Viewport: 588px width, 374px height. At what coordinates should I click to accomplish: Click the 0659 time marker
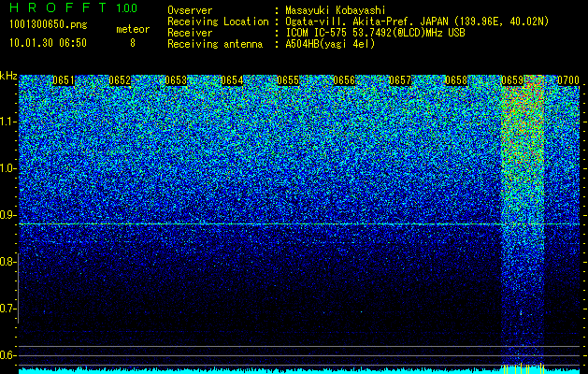(x=512, y=80)
